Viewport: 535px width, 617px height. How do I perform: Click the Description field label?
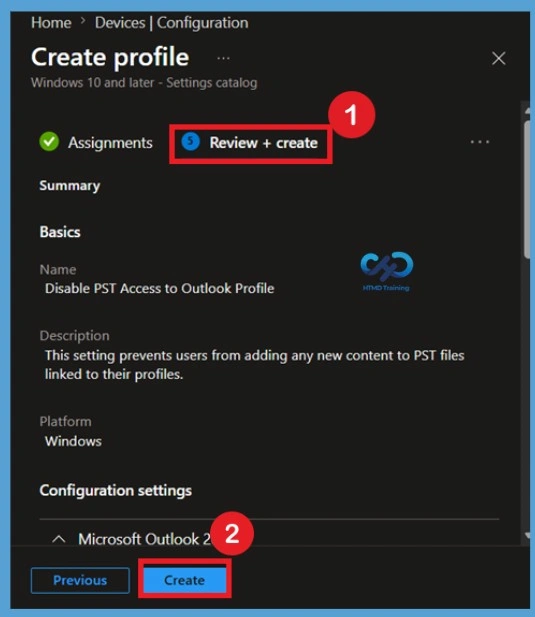click(74, 336)
